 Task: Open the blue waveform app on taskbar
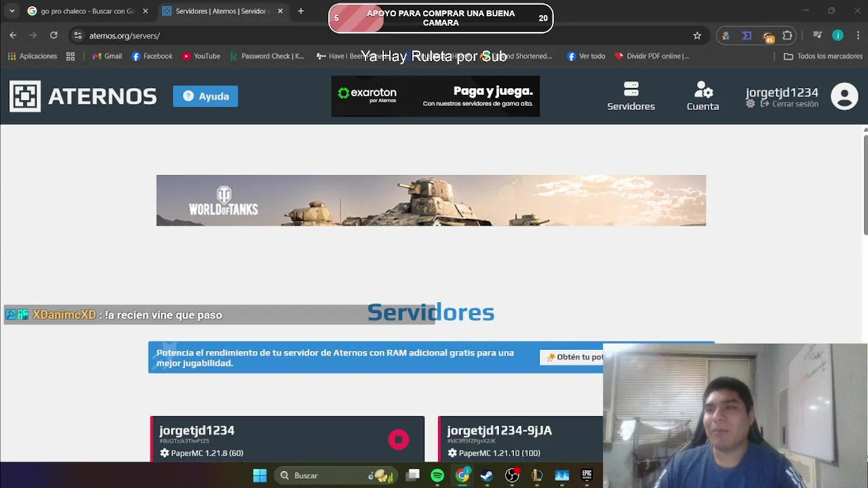tap(562, 476)
